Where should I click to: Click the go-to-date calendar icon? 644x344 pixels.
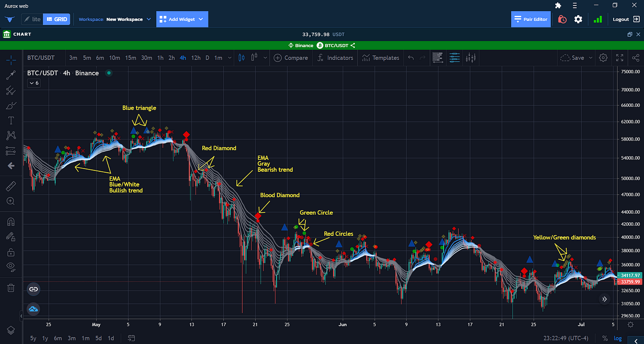click(x=131, y=338)
